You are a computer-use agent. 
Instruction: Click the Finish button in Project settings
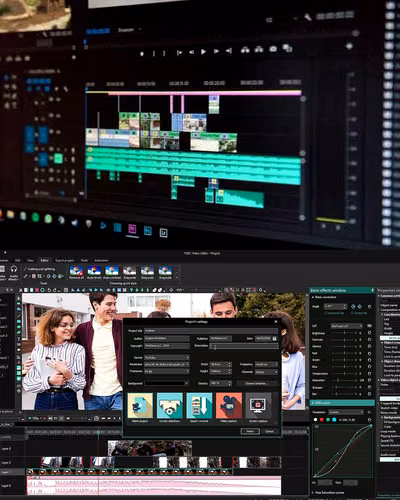coord(250,431)
